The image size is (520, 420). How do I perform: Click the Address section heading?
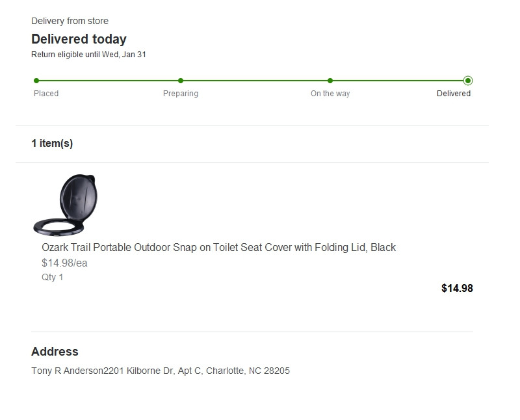click(55, 352)
